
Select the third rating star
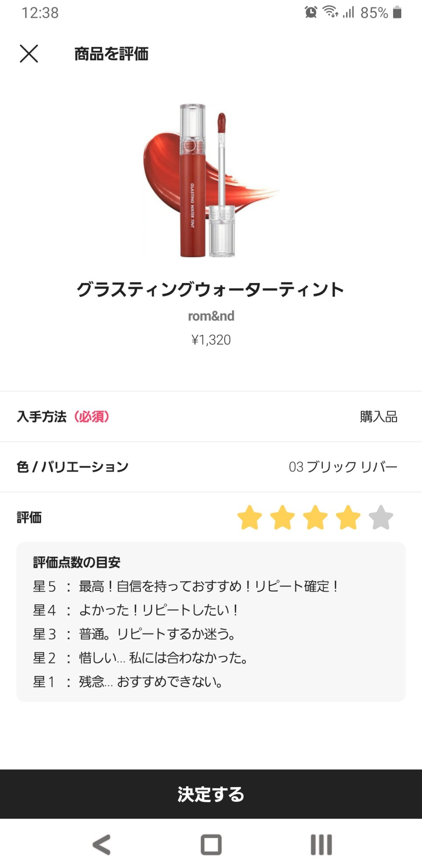[x=315, y=517]
